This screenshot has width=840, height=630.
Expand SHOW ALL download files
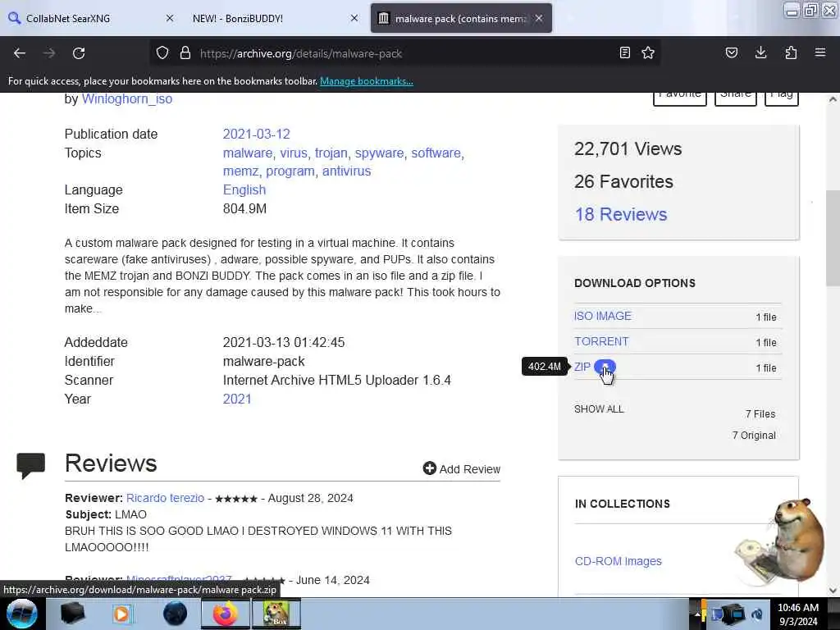[x=599, y=409]
